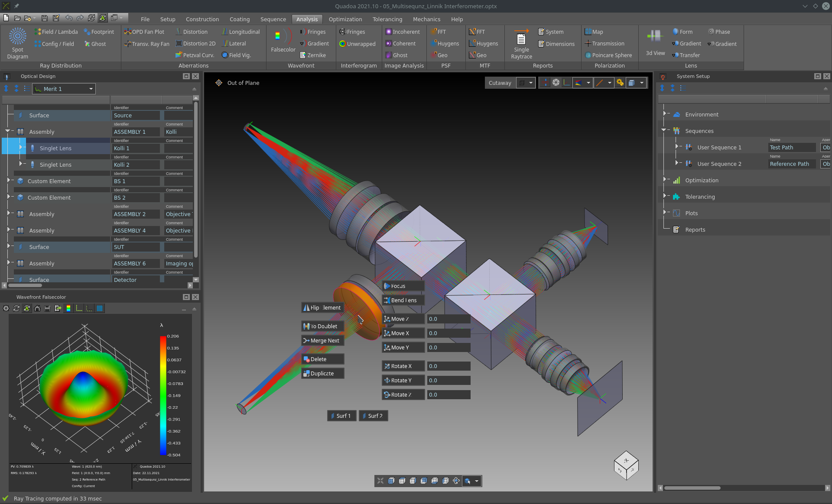Viewport: 832px width, 504px height.
Task: Click the aperture iris icon in 3D viewport toolbar
Action: pyautogui.click(x=556, y=83)
